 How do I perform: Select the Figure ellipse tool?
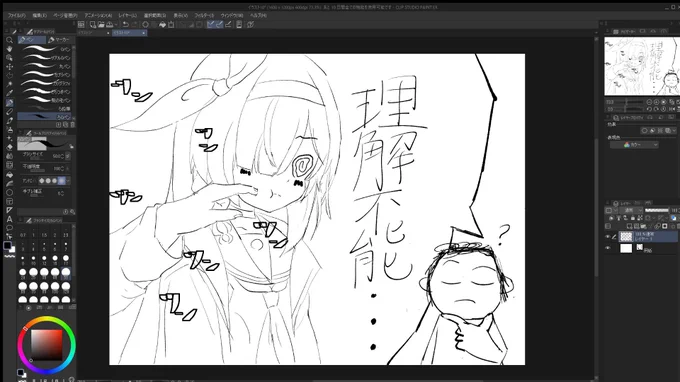9,192
